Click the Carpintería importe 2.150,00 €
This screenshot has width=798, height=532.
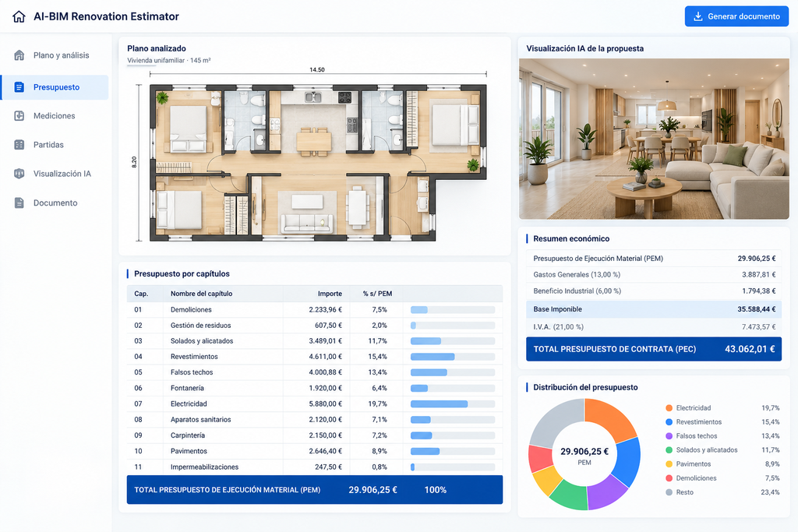pyautogui.click(x=325, y=435)
